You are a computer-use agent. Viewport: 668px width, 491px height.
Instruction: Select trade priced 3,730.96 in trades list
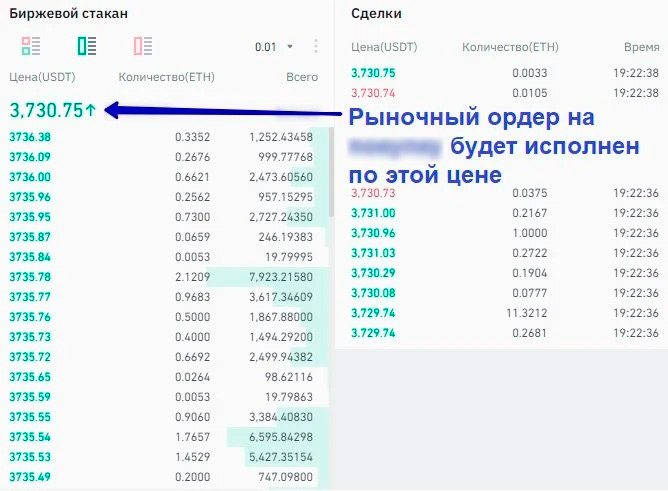[505, 233]
